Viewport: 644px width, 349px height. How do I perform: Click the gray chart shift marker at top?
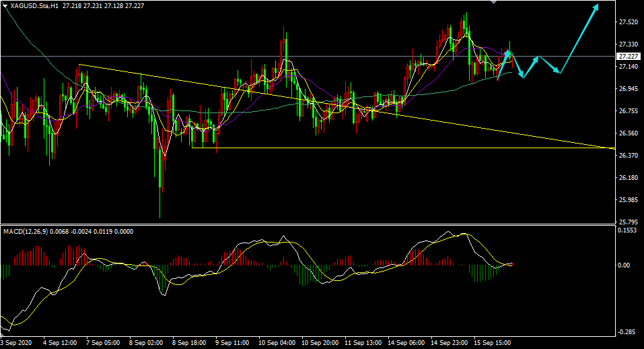493,2
